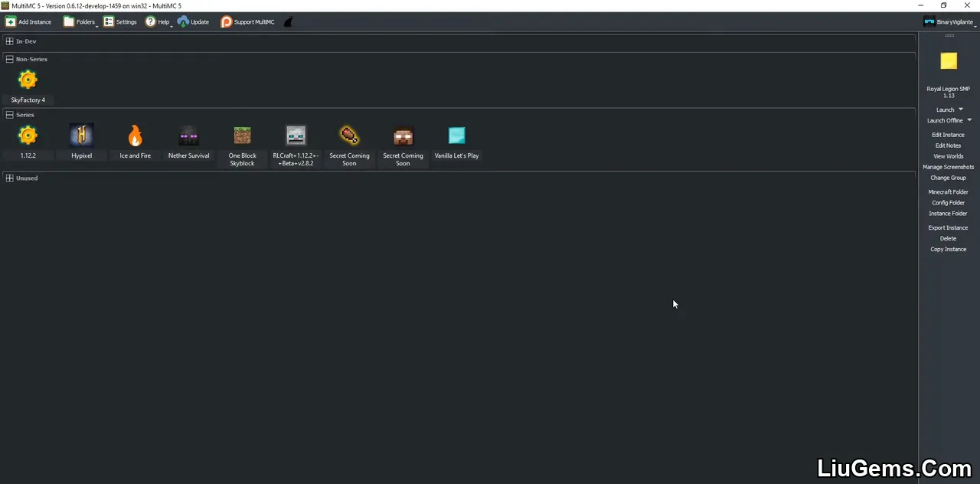
Task: Click the yellow Royal Legion SMP instance icon
Action: pyautogui.click(x=949, y=61)
